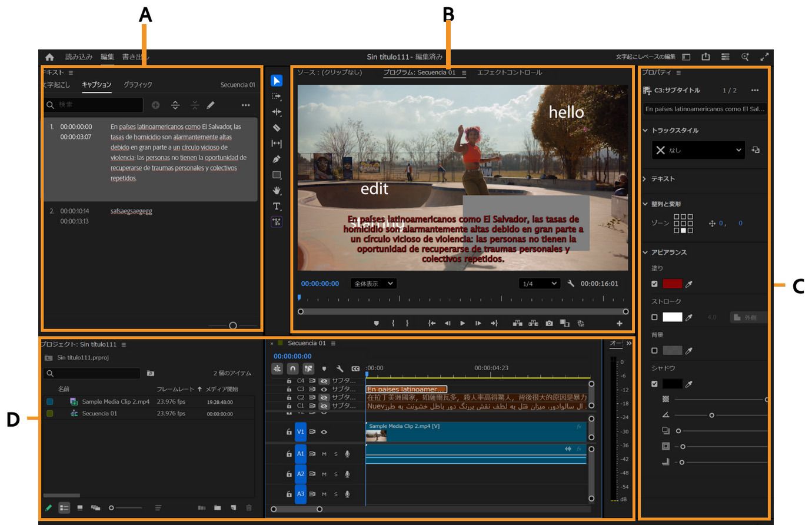Click the Export Frame camera icon

(x=549, y=323)
